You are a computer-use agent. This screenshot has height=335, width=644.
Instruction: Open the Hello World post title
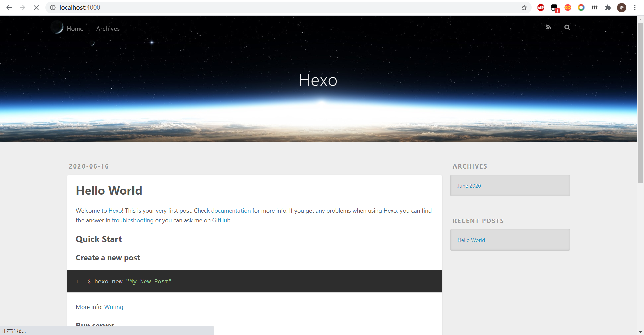coord(109,191)
